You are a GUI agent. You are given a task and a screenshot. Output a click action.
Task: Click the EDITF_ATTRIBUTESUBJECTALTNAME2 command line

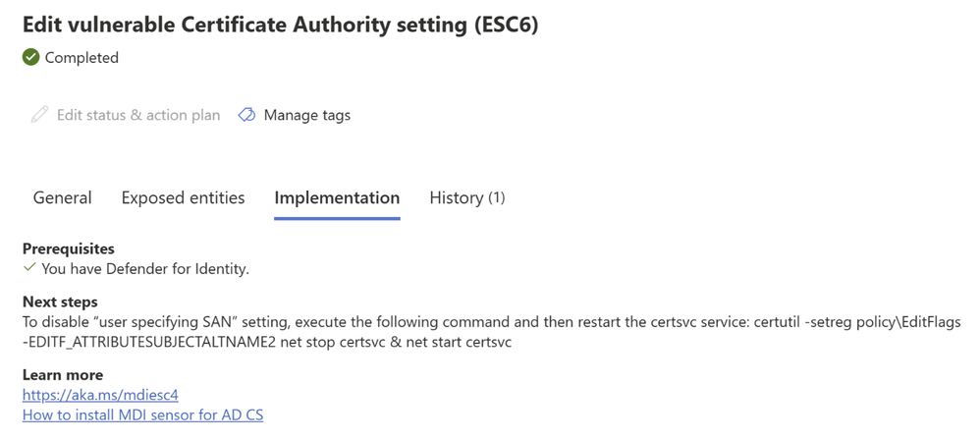(x=267, y=344)
